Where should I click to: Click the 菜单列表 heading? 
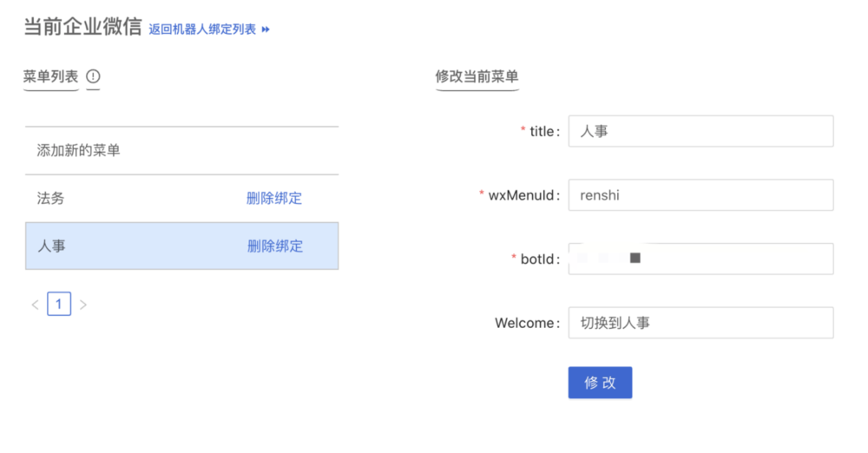50,76
